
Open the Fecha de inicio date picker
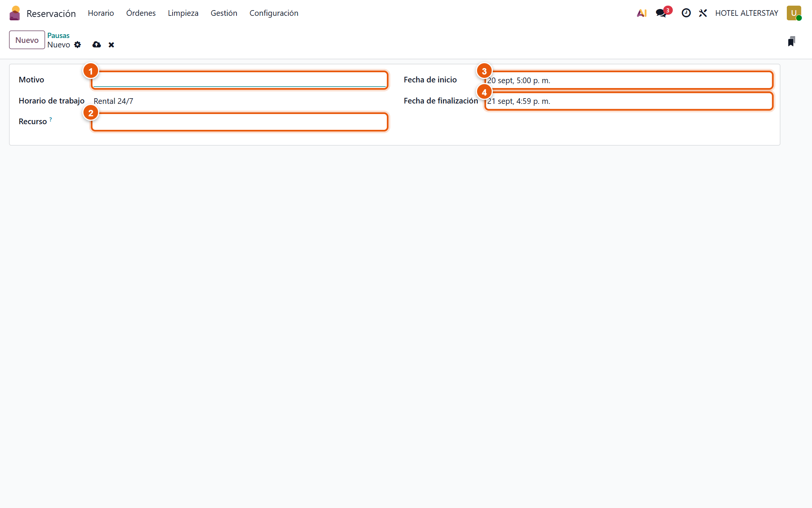tap(629, 80)
